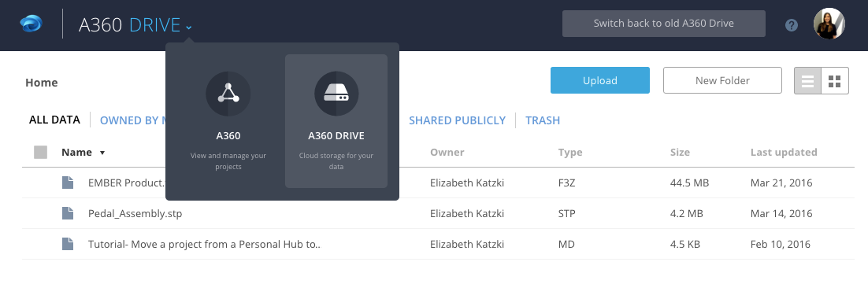Tick the select-all checkbox in header
Image resolution: width=868 pixels, height=284 pixels.
click(40, 152)
